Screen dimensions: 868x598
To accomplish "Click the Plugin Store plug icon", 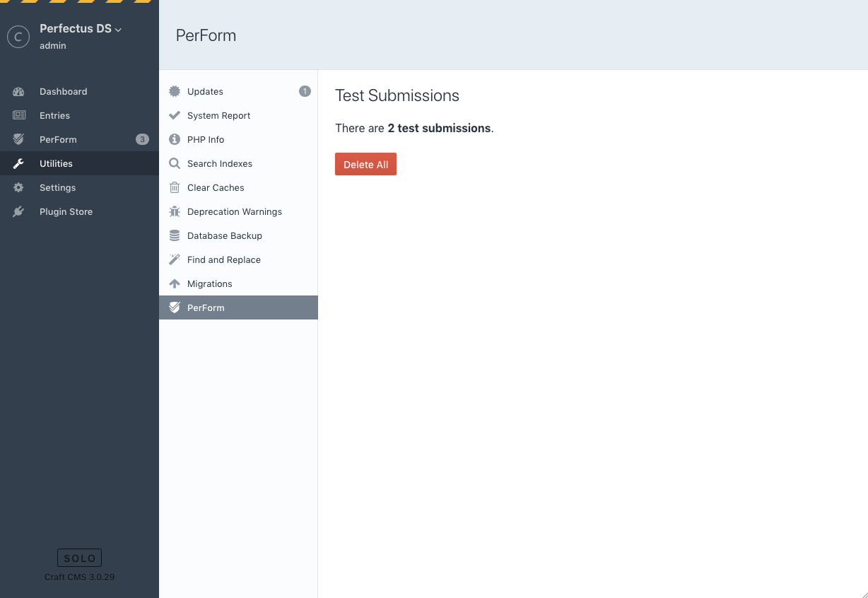I will (x=18, y=212).
